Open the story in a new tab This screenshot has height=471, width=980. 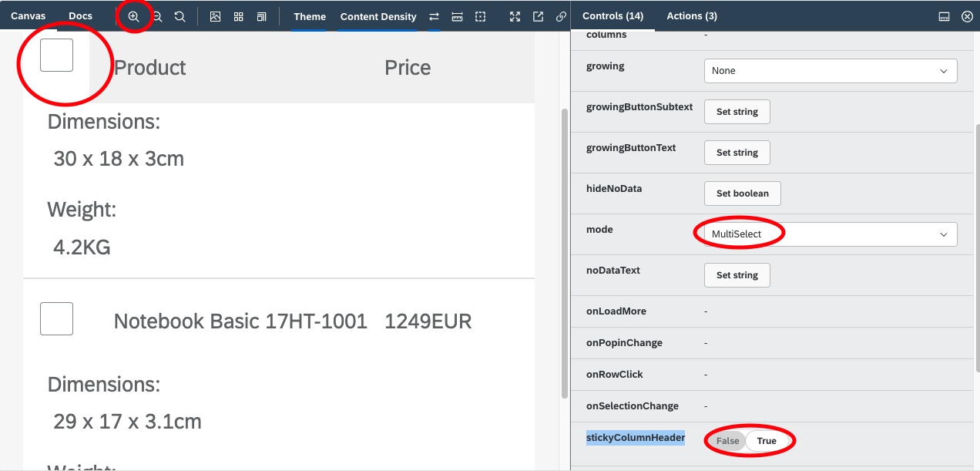[x=538, y=15]
